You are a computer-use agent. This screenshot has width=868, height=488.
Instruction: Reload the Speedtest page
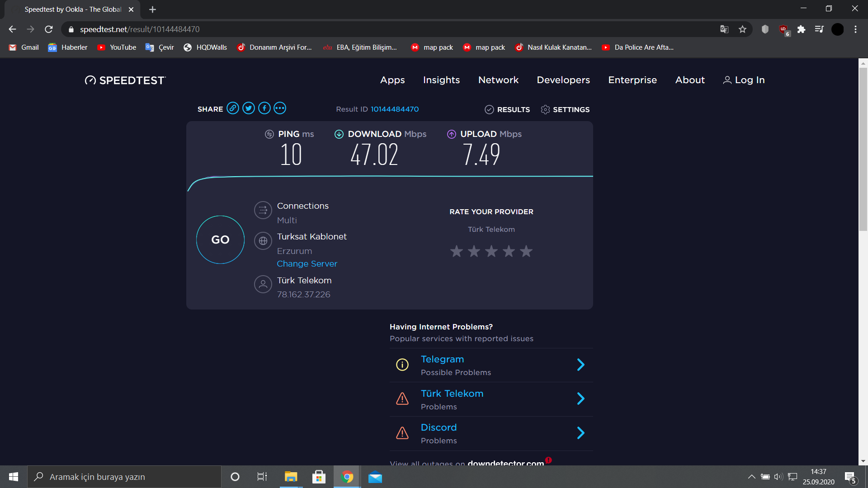click(49, 29)
